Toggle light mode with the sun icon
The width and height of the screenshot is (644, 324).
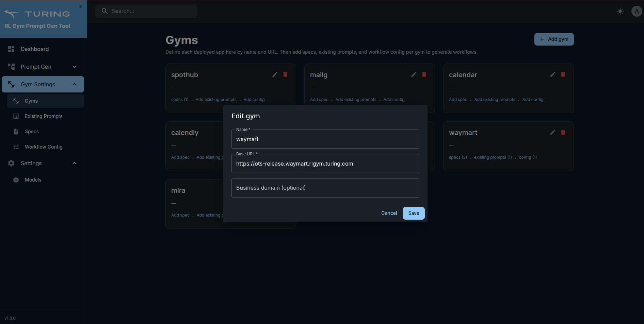620,11
